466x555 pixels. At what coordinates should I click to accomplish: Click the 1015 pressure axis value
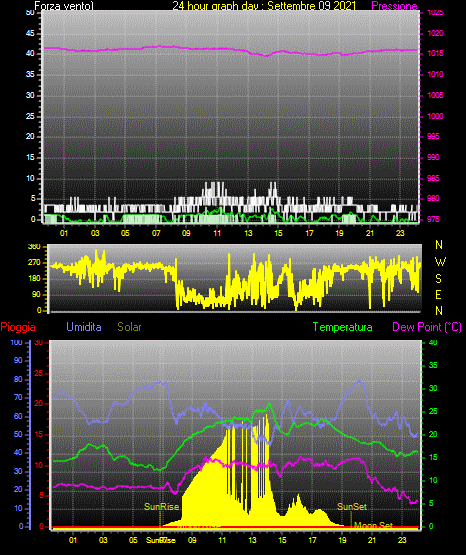point(436,53)
